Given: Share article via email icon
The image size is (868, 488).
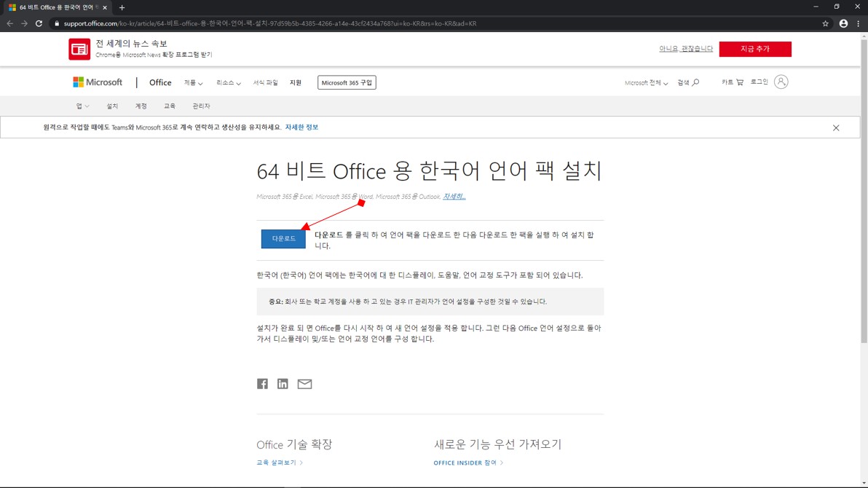Looking at the screenshot, I should click(304, 384).
